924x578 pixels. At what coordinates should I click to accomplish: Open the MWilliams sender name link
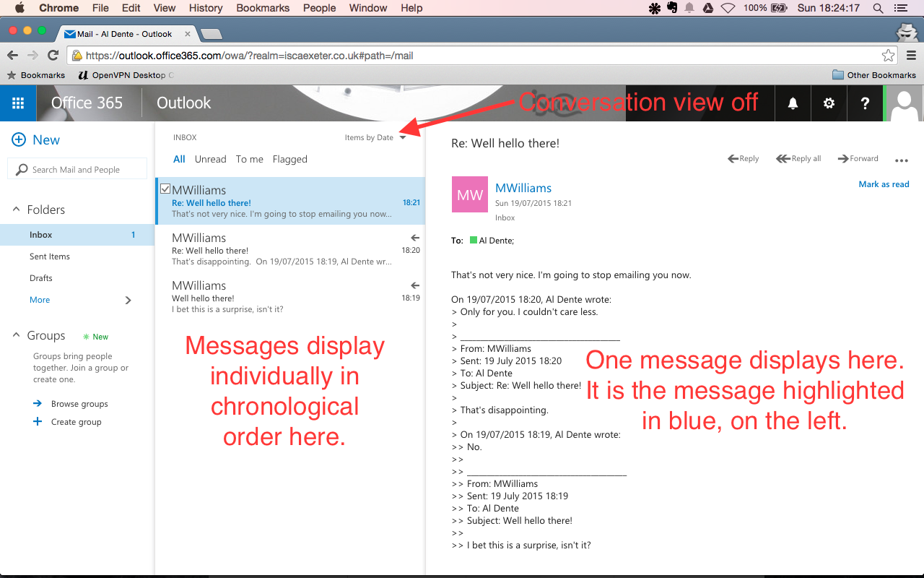pos(523,188)
